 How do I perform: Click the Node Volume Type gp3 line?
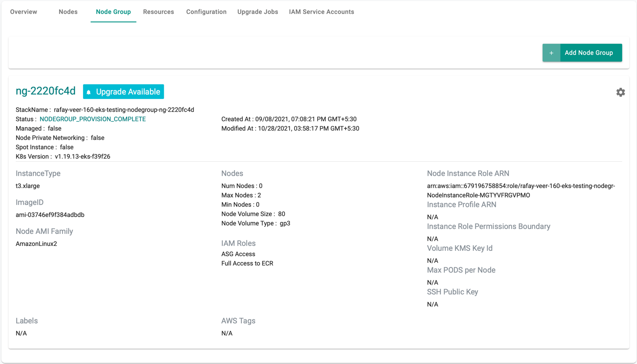[x=256, y=224]
